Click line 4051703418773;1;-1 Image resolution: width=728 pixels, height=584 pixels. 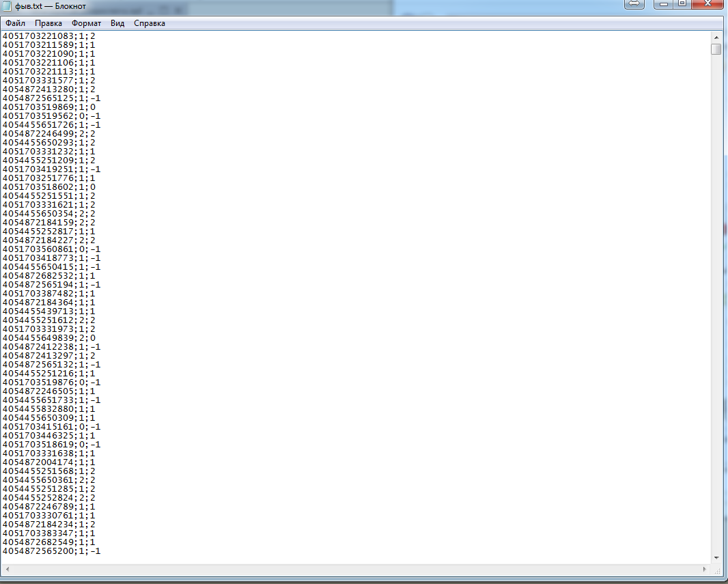point(51,258)
